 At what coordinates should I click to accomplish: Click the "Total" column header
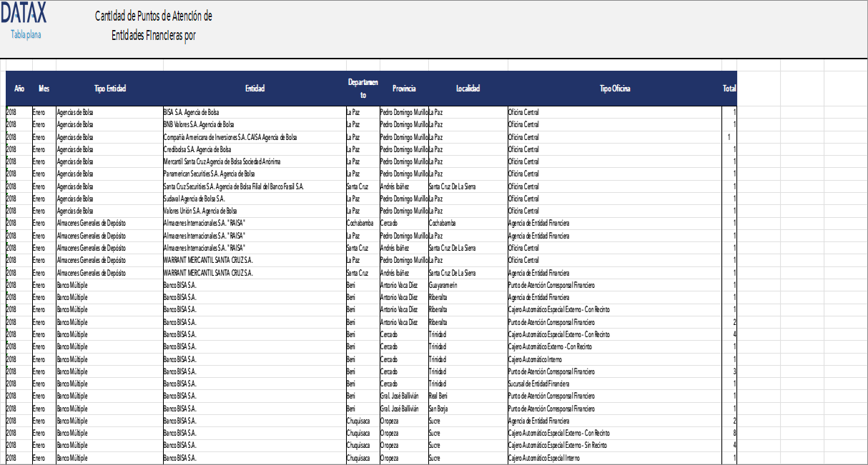[x=729, y=89]
